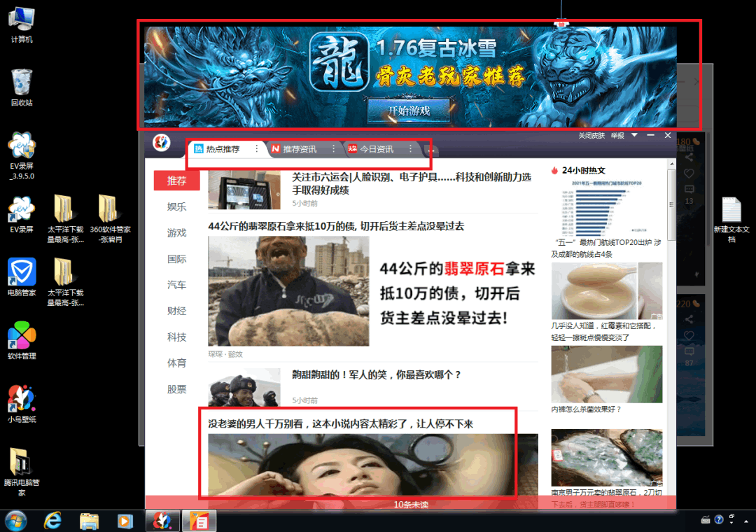Open Internet Explorer from the taskbar
Viewport: 756px width, 532px height.
(x=51, y=521)
